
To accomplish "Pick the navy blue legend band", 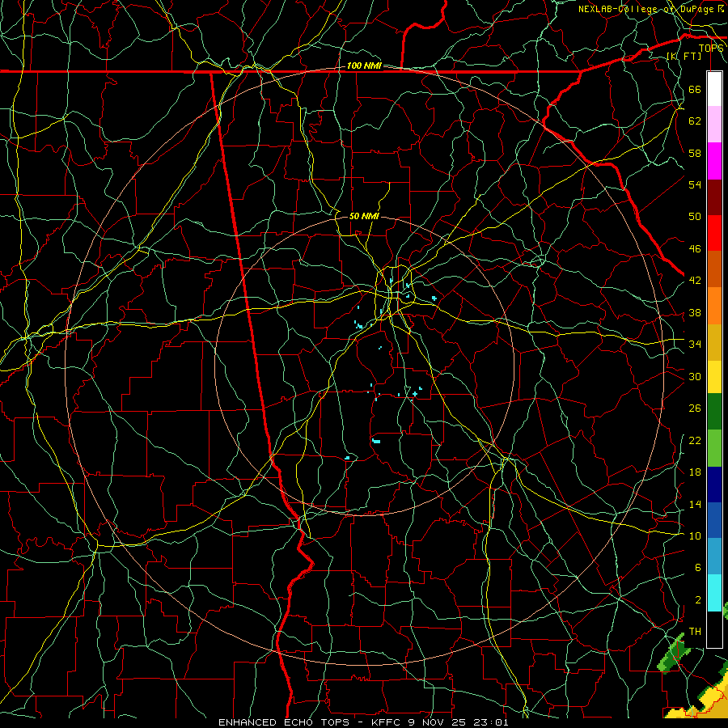I will click(714, 485).
